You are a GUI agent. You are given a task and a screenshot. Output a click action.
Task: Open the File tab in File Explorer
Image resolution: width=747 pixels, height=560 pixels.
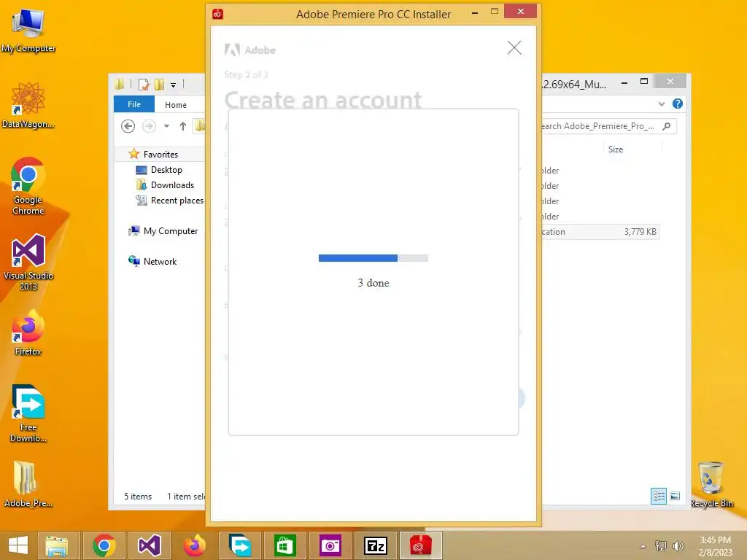point(134,104)
